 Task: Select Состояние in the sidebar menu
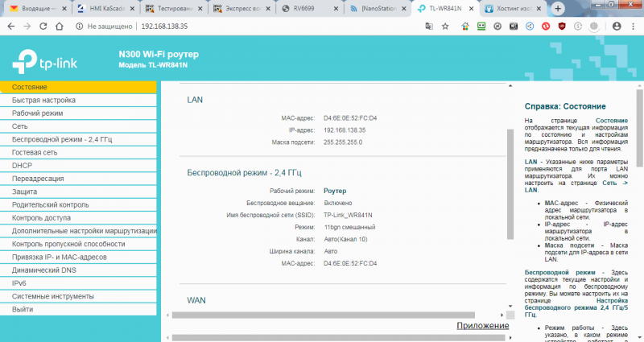[x=78, y=87]
